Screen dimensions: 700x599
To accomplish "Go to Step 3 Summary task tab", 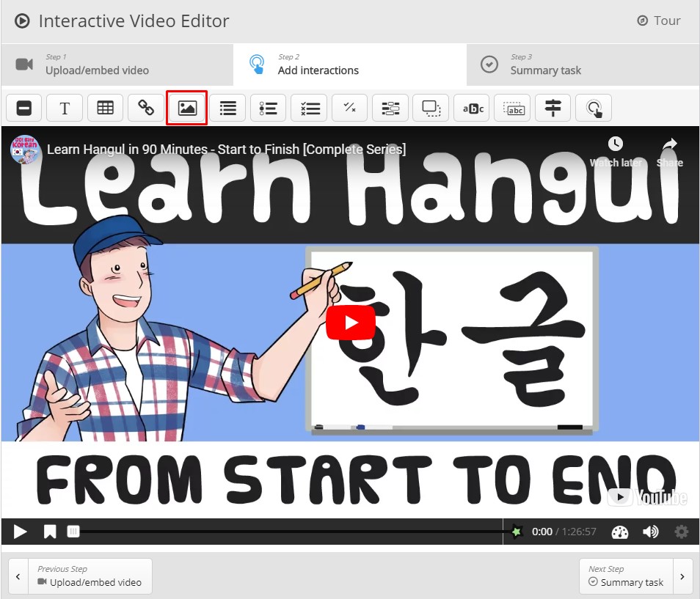I will [583, 65].
